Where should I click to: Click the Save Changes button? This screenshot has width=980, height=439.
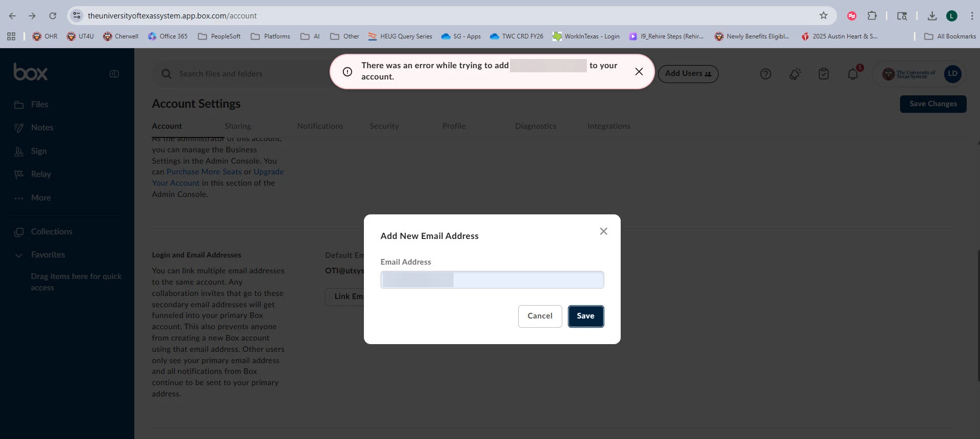933,104
